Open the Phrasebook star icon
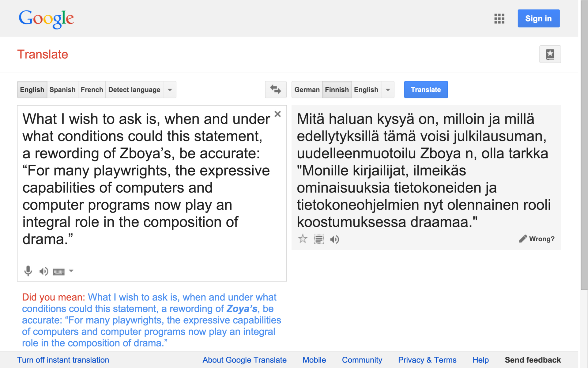The height and width of the screenshot is (368, 588). point(550,54)
